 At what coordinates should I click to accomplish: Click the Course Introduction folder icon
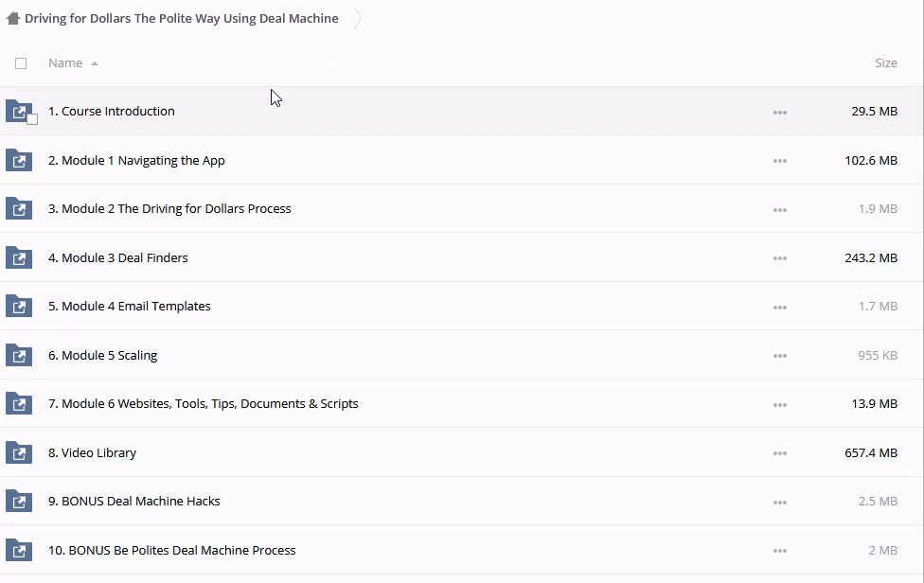click(x=18, y=111)
